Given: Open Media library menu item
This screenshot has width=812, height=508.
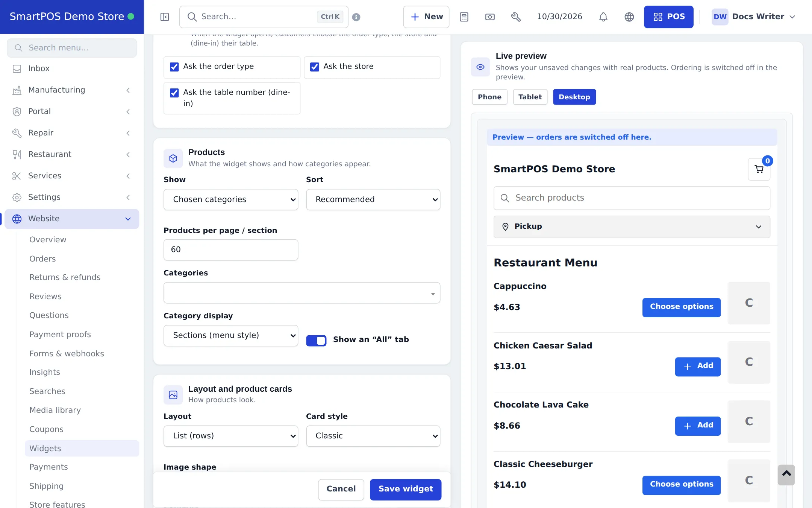Looking at the screenshot, I should 55,410.
